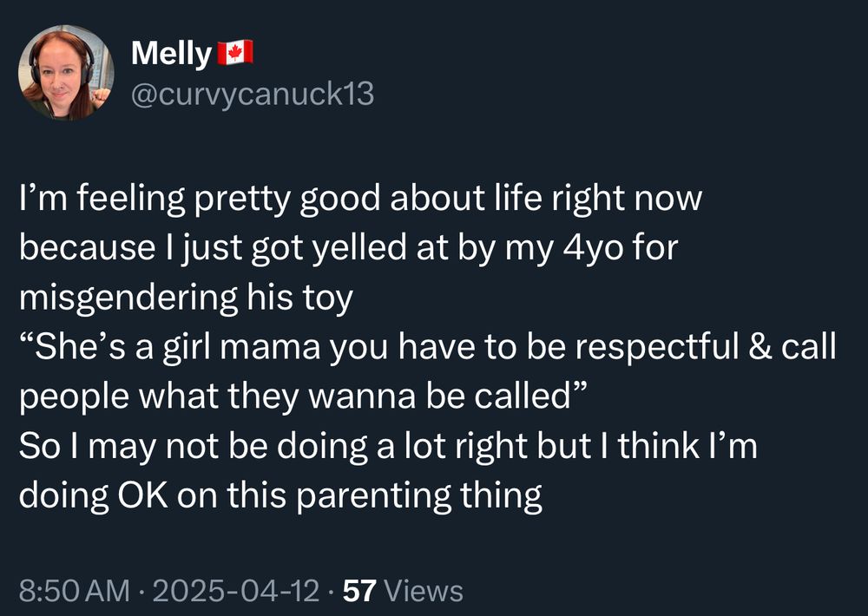Click the line starting "I'm feeling pretty good"

tap(359, 199)
